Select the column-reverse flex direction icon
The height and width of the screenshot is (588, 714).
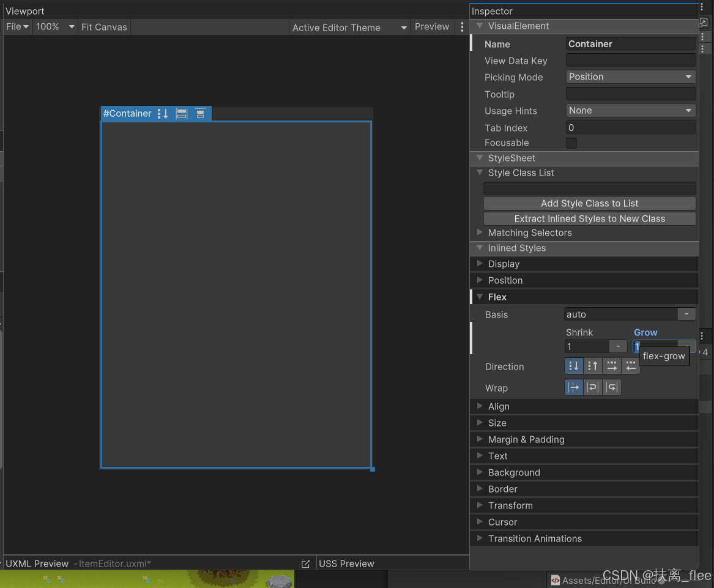(x=593, y=366)
